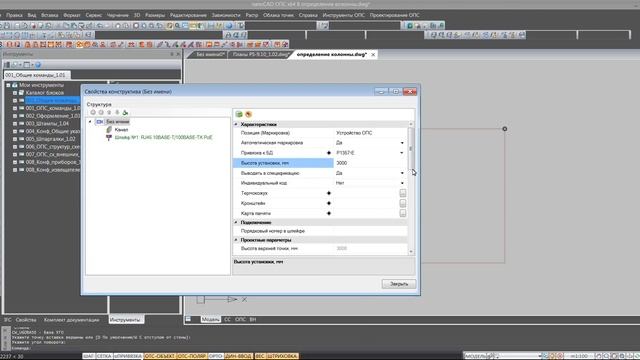Switch to the ОПС layout tab
Image resolution: width=640 pixels, height=360 pixels.
pos(240,320)
